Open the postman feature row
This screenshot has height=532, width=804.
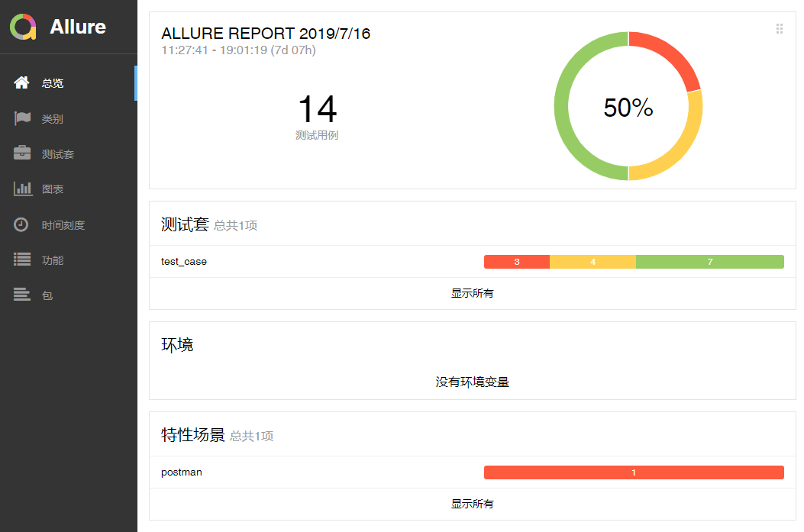(x=473, y=472)
